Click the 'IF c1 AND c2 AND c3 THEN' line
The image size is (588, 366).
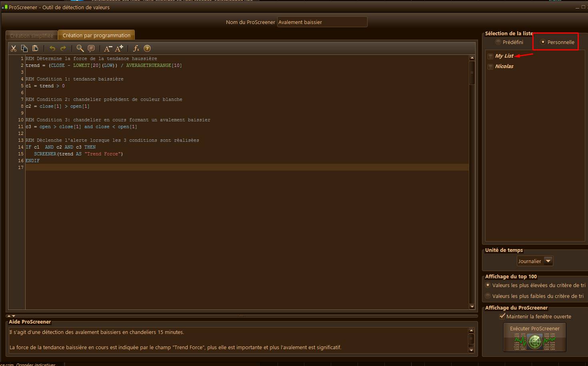click(60, 147)
